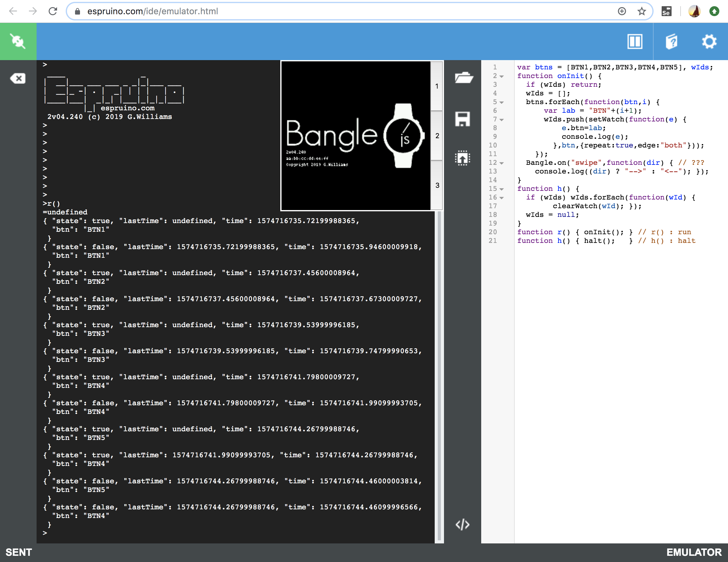
Task: Click code line 1 'var btns' declaration
Action: click(615, 67)
